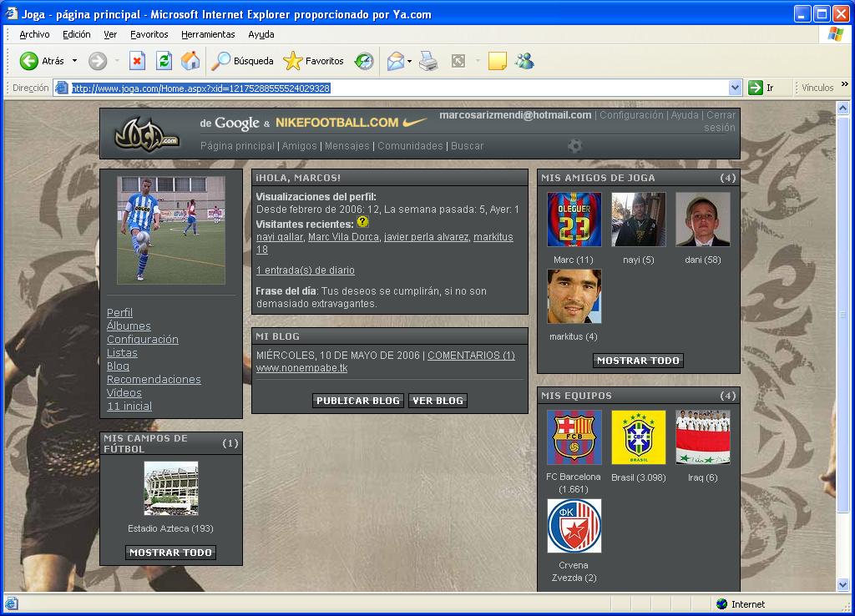This screenshot has width=855, height=616.
Task: Open the Favoritos menu
Action: (149, 34)
